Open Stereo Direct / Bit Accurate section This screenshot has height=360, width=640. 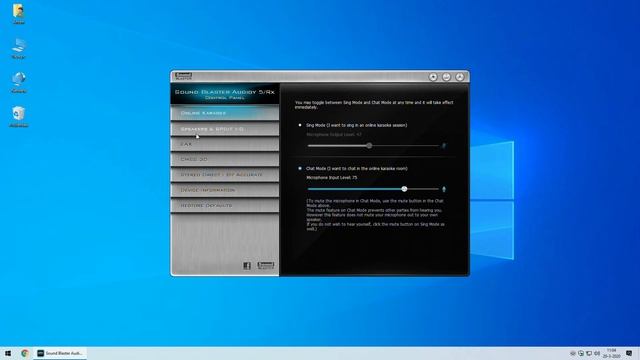(x=224, y=175)
